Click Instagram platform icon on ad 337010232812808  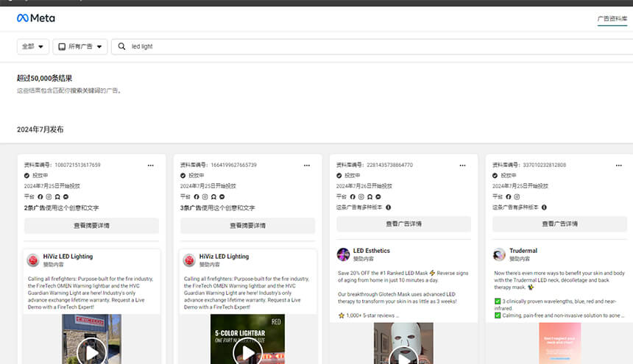517,197
